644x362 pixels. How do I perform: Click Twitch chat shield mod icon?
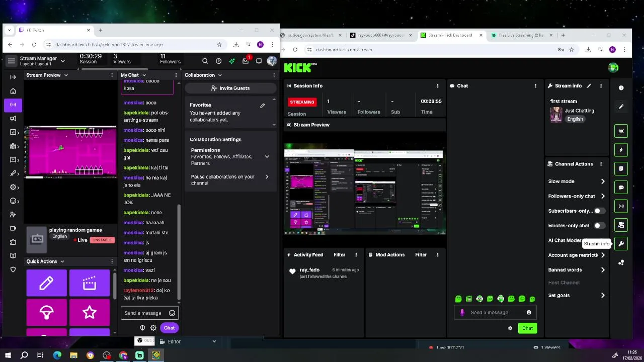142,328
